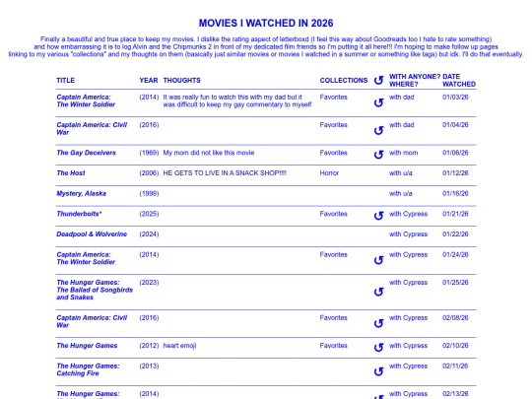Click the rewatch icon in the 02/08/26 Civil War row
532x399 pixels.
coord(378,323)
